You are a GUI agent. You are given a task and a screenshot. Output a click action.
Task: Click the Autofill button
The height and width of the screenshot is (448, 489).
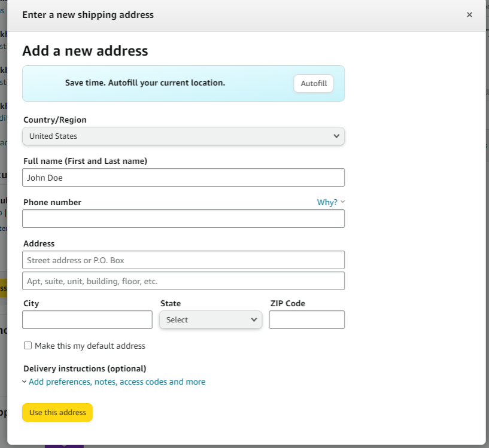tap(314, 84)
